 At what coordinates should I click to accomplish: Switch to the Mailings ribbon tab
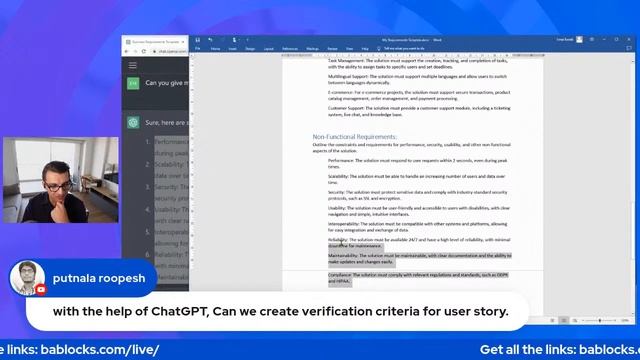pyautogui.click(x=312, y=49)
